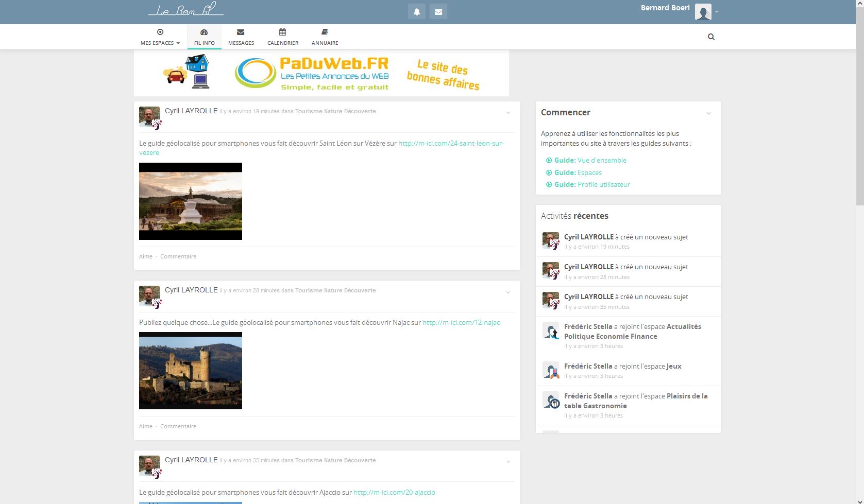864x504 pixels.
Task: Open Cyril LAYROLLE name on Ajaccio post
Action: tap(191, 460)
